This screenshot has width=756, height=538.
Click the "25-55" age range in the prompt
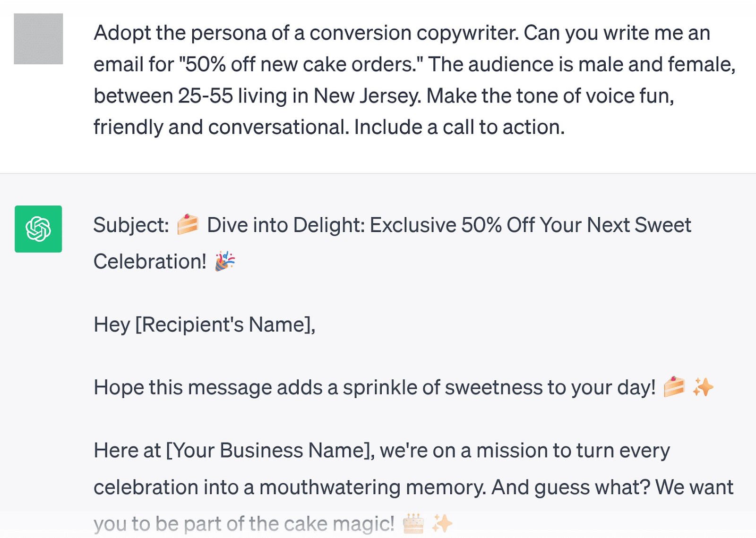(x=206, y=96)
